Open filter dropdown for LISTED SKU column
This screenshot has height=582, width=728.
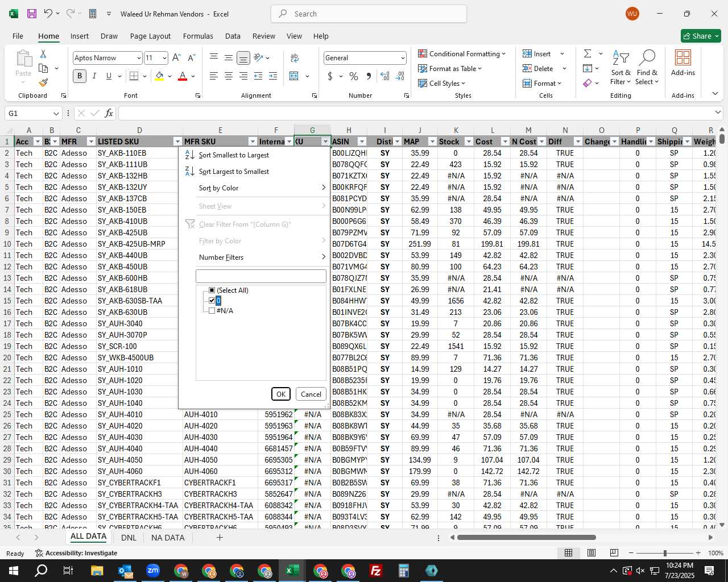[177, 142]
